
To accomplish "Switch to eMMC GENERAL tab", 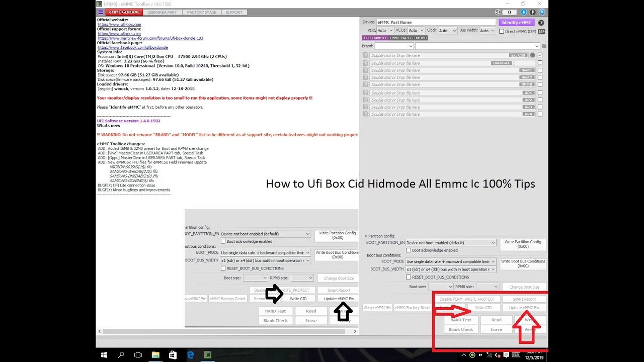I will click(x=125, y=12).
